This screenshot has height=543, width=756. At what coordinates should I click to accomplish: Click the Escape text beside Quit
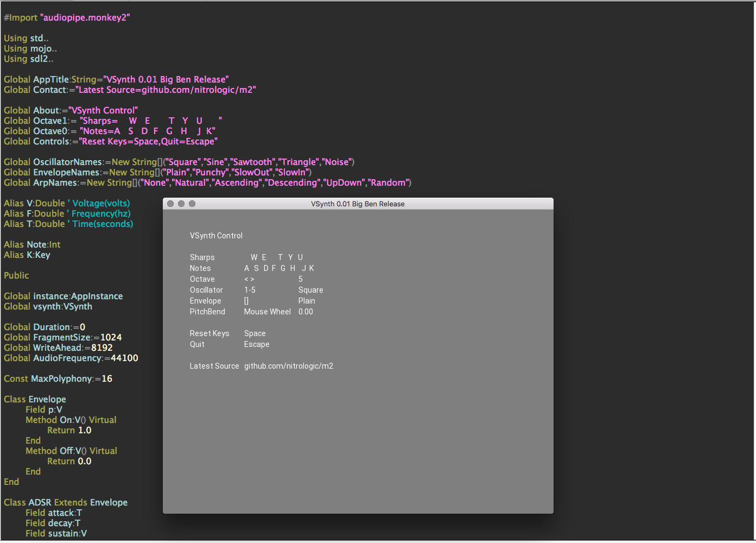click(257, 344)
